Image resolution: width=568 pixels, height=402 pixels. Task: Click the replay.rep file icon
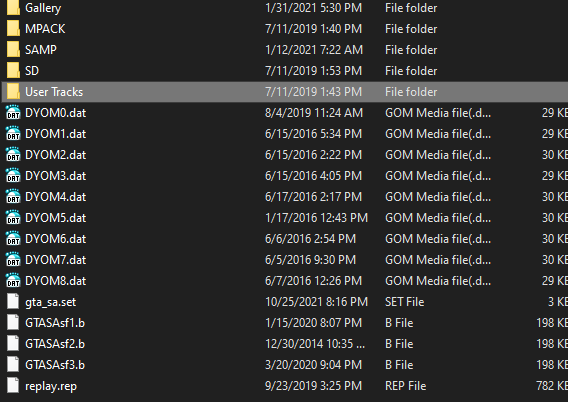[13, 385]
